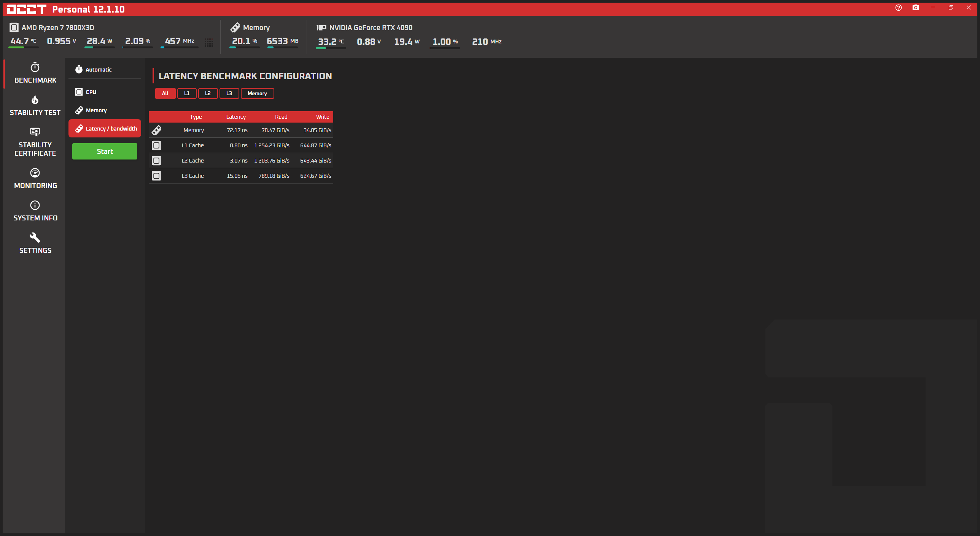Image resolution: width=980 pixels, height=536 pixels.
Task: Click the Personal 12.1.10 version title
Action: [88, 9]
